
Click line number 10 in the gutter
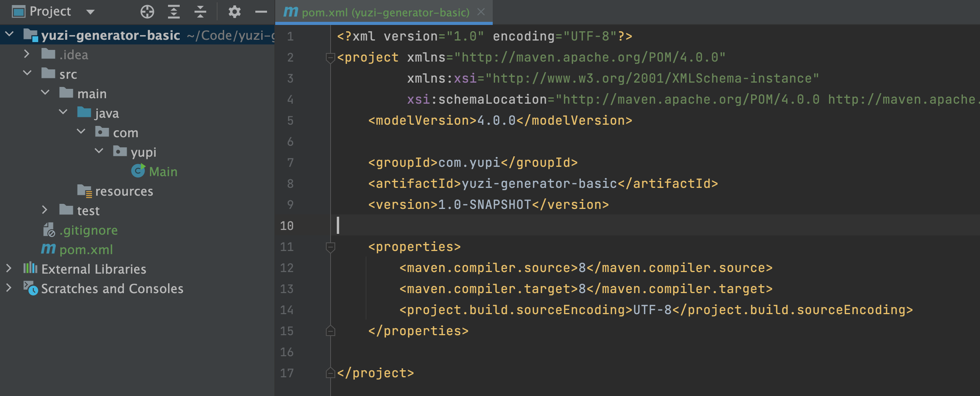coord(287,226)
